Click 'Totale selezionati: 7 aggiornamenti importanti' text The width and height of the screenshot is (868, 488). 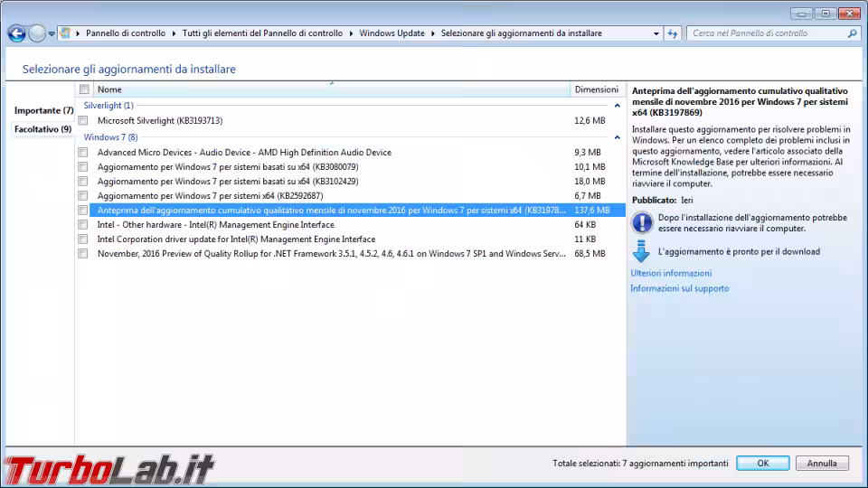coord(640,463)
